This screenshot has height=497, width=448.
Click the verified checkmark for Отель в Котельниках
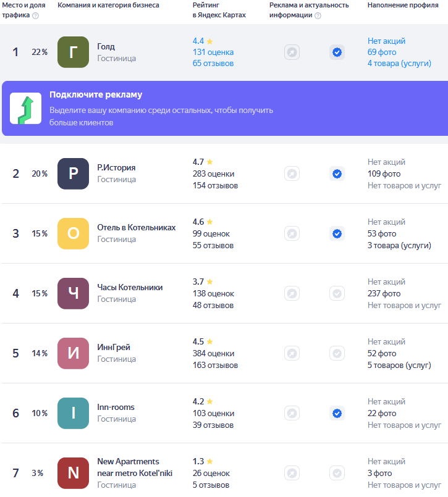click(337, 233)
